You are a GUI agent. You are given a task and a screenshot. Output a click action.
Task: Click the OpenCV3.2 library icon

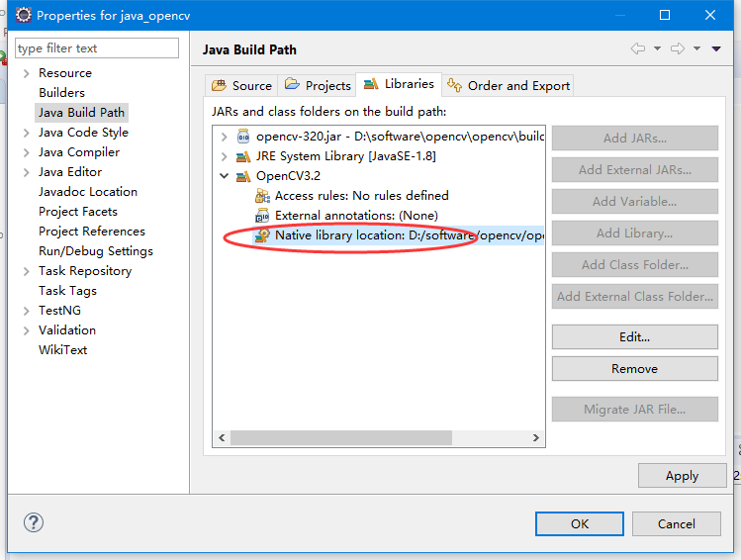[243, 176]
